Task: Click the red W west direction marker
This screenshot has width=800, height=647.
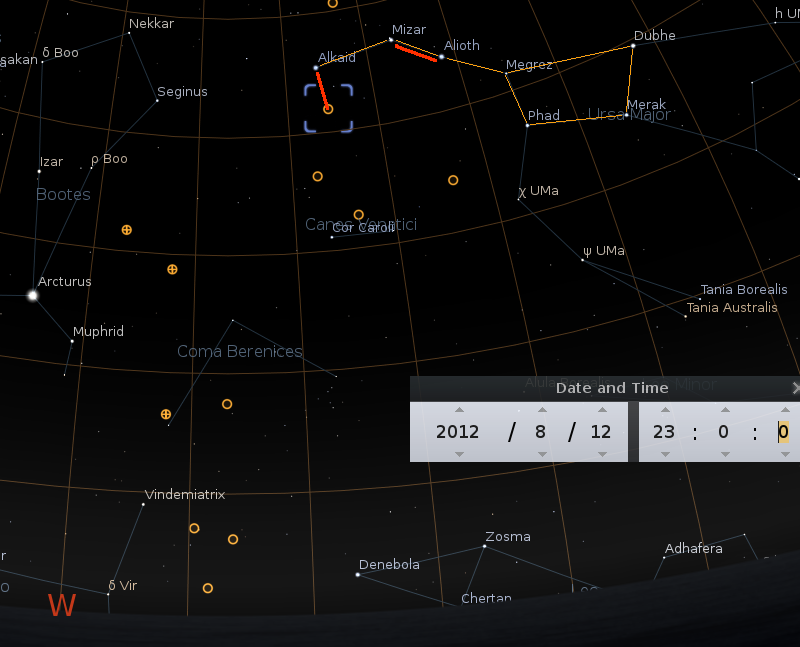Action: 62,605
